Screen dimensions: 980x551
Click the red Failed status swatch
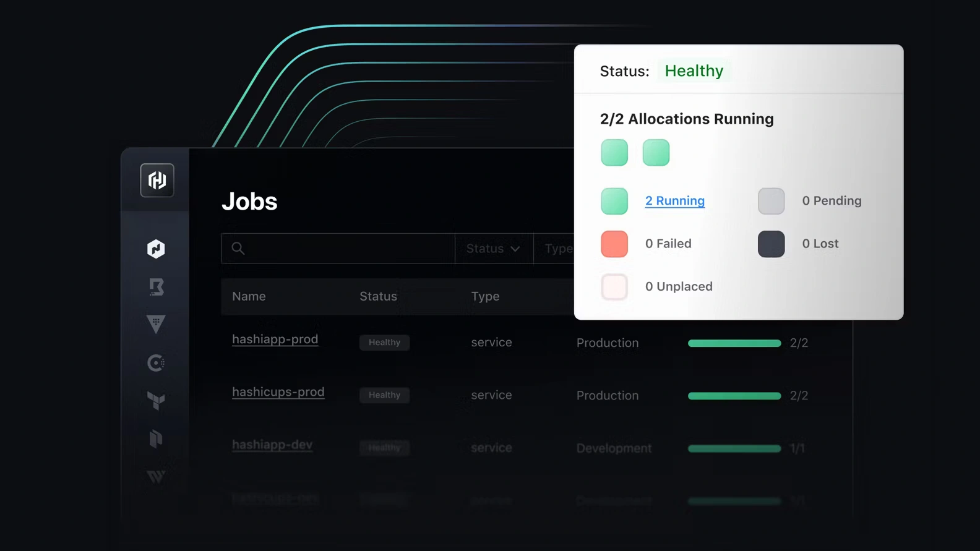pos(614,244)
